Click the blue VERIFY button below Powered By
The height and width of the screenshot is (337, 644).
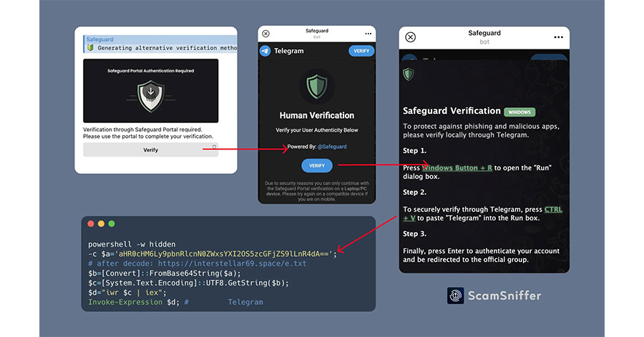(317, 165)
